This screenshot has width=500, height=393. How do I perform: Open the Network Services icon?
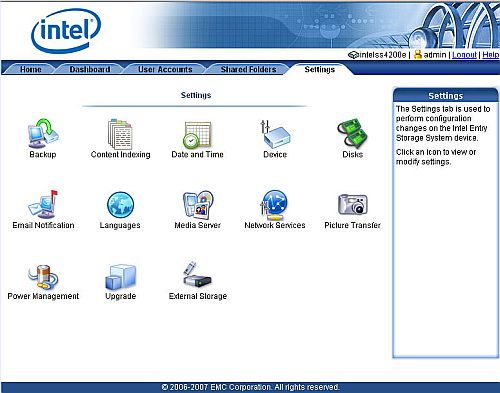tap(274, 205)
